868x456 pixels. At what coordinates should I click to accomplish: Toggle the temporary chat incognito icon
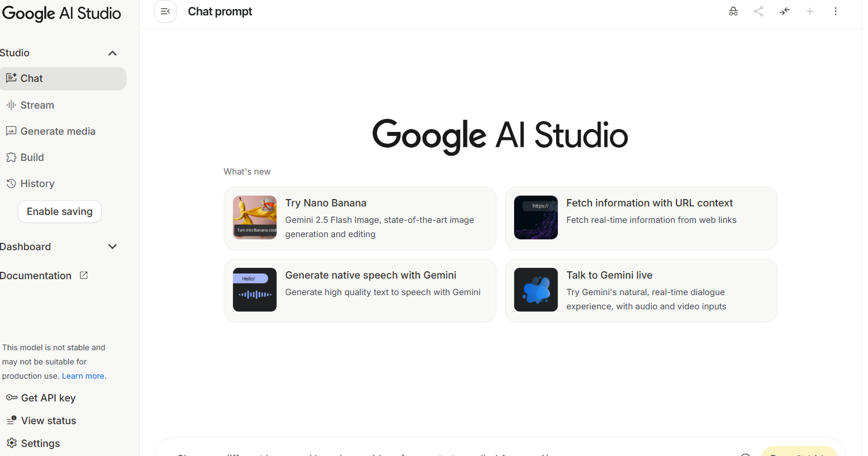[x=733, y=11]
